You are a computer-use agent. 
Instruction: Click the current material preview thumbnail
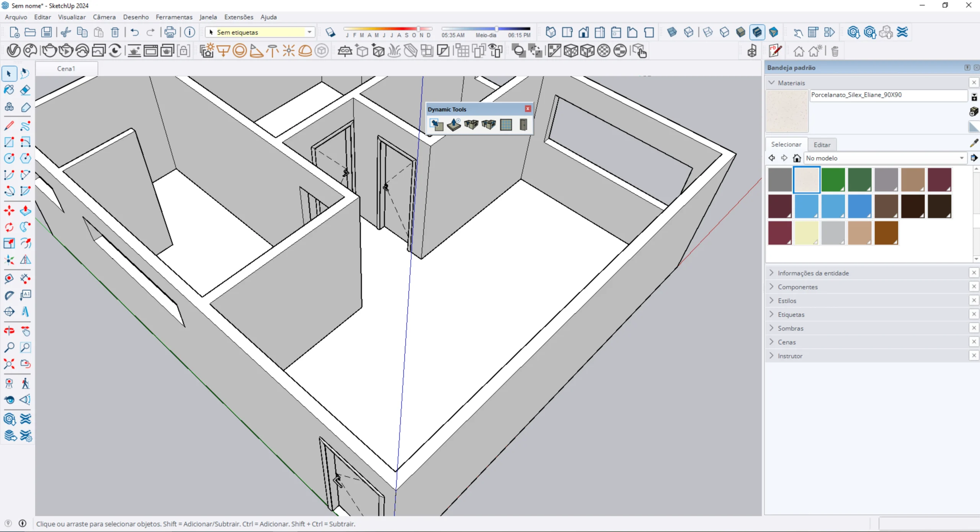pos(787,111)
